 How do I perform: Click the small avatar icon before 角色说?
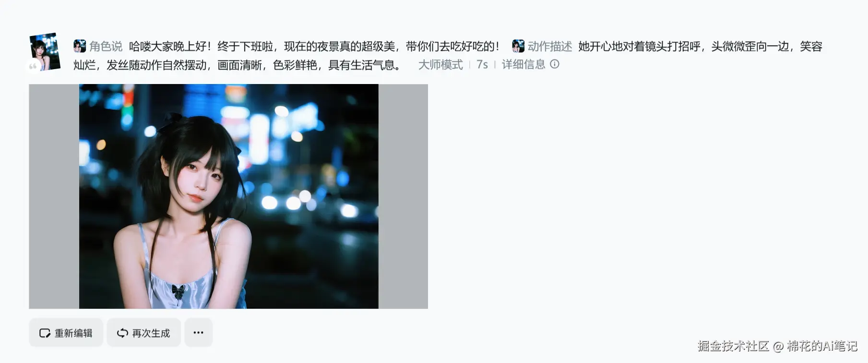point(80,46)
